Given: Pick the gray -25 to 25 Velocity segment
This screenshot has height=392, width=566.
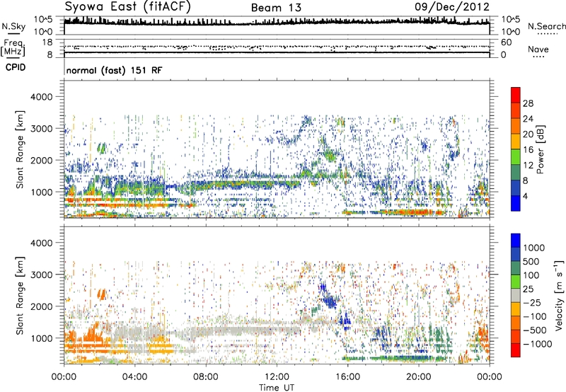Looking at the screenshot, I should click(x=516, y=296).
